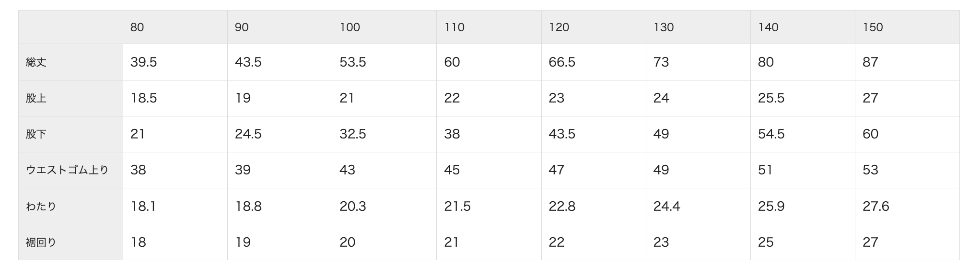Click the size 120 column header
980x276 pixels.
(559, 27)
